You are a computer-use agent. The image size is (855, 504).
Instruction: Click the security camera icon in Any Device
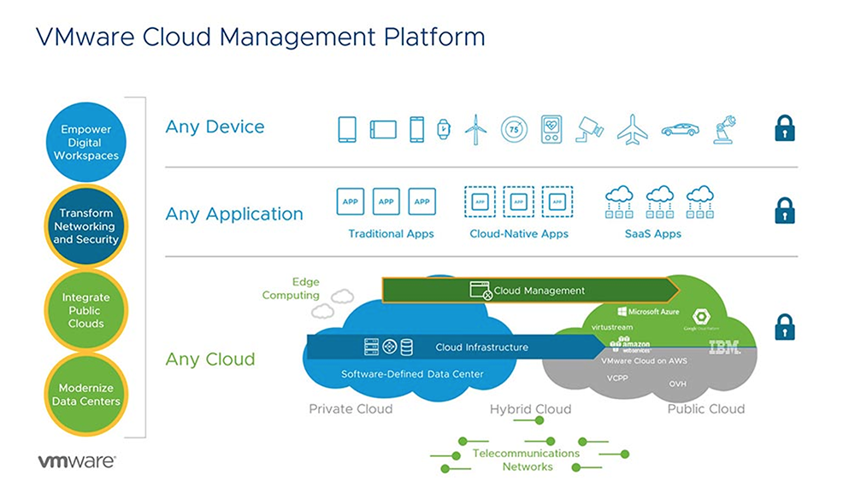tap(590, 128)
